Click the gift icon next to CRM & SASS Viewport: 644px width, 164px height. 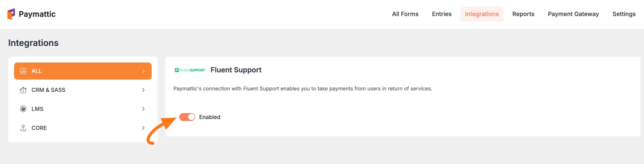23,90
